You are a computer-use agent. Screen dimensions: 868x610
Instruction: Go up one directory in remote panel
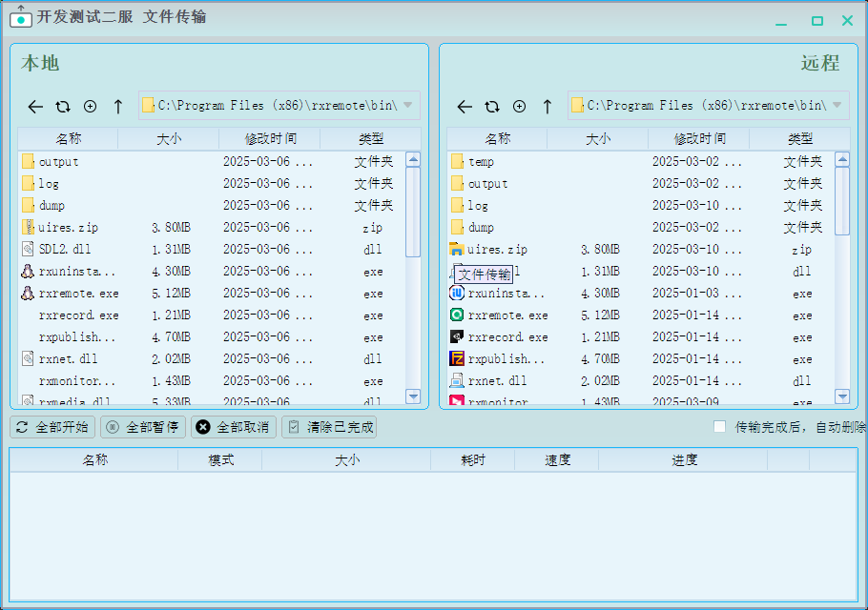(548, 107)
